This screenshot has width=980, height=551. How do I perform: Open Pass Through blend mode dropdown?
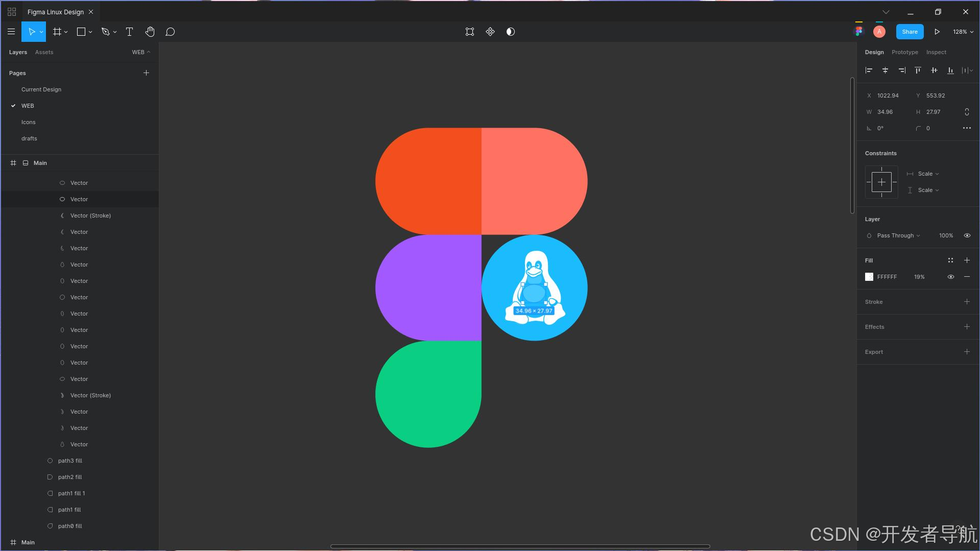[898, 235]
